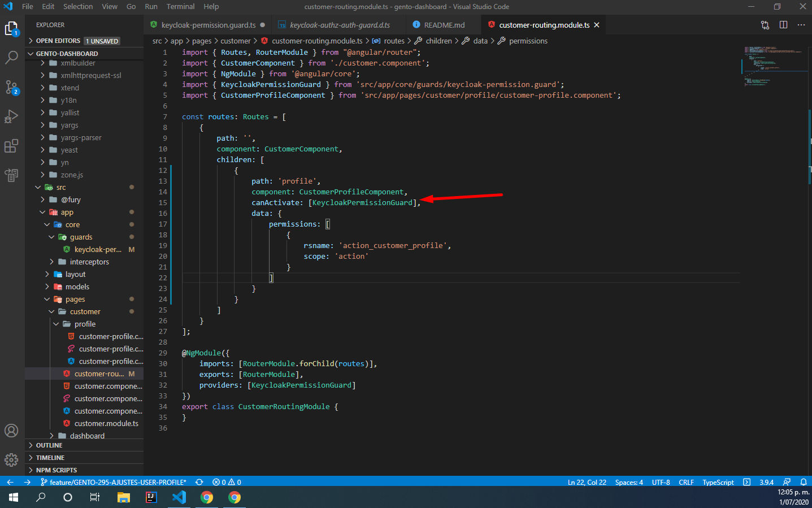Go back using status bar left arrow
Viewport: 812px width, 508px height.
[x=10, y=482]
